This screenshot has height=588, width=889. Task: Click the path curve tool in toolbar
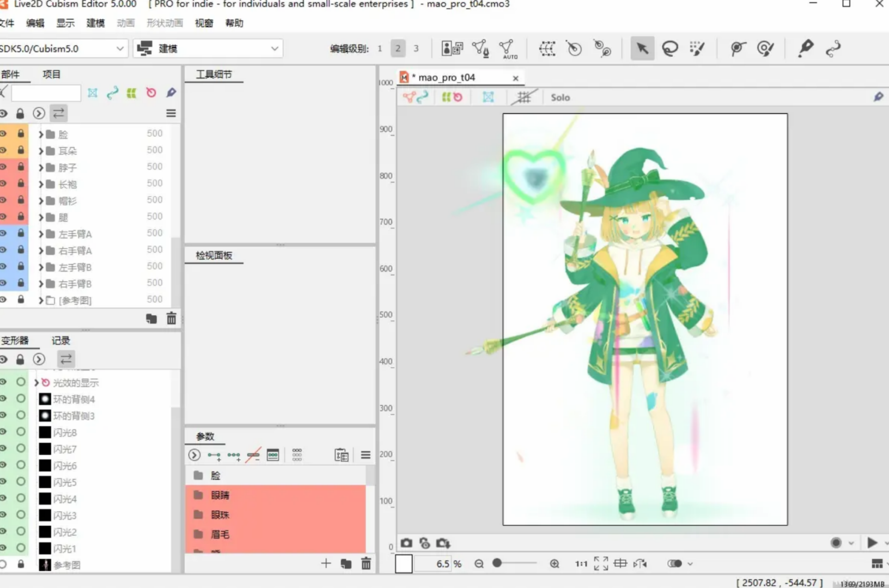tap(833, 48)
